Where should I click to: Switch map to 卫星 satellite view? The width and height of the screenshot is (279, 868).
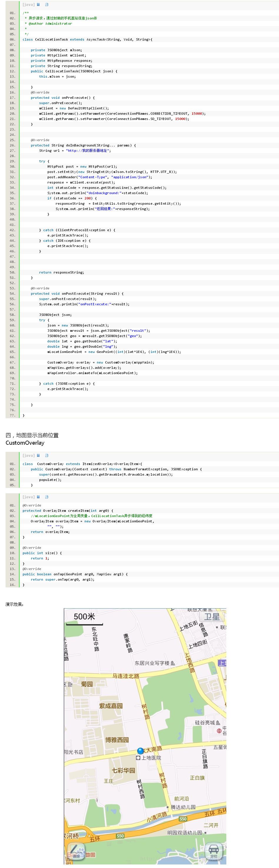click(x=212, y=617)
